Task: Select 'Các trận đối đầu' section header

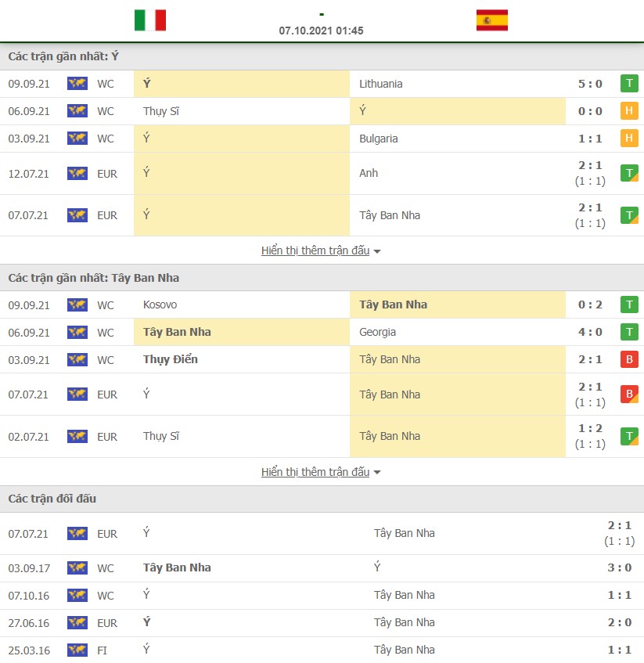Action: click(52, 499)
